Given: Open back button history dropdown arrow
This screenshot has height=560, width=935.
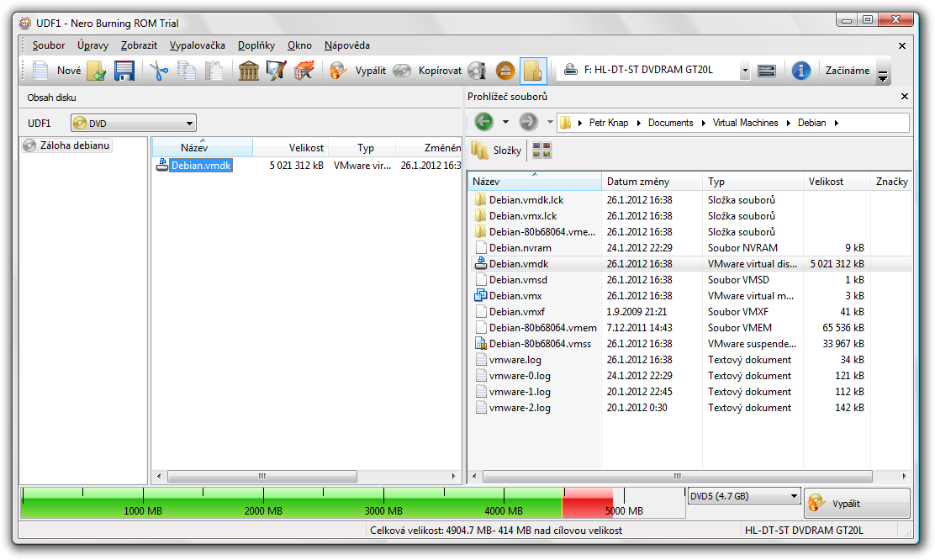Looking at the screenshot, I should (x=505, y=122).
